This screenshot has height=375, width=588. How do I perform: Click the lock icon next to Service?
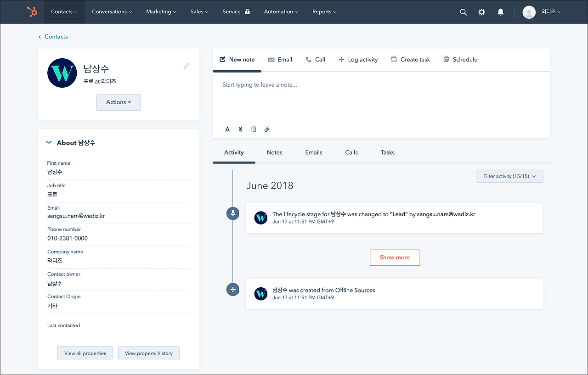point(247,12)
